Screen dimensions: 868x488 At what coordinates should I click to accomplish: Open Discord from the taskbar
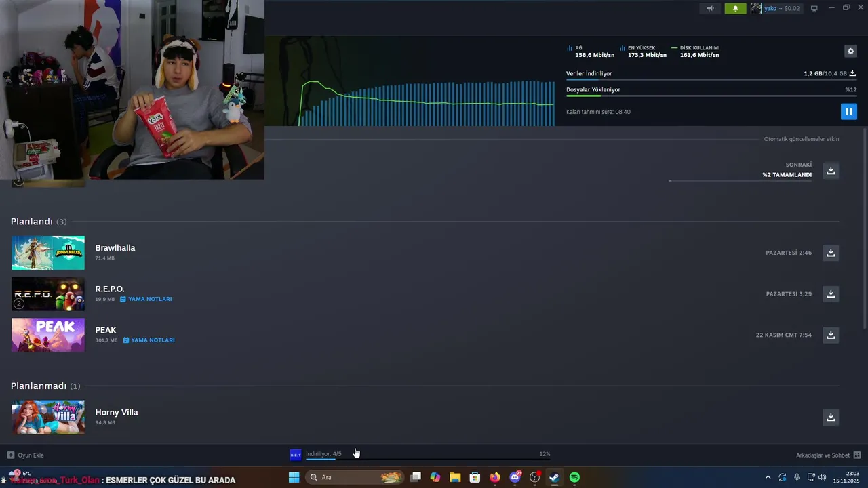tap(515, 477)
